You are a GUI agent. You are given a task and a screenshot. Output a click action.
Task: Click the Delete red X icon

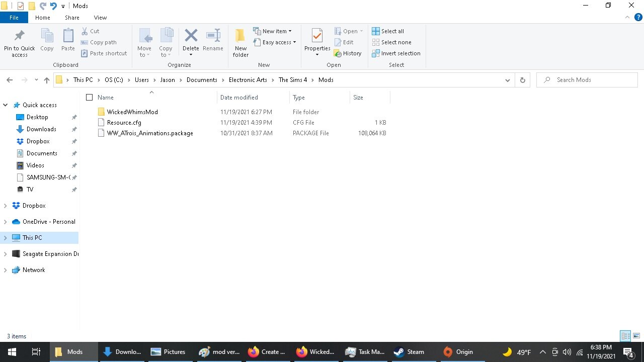191,36
